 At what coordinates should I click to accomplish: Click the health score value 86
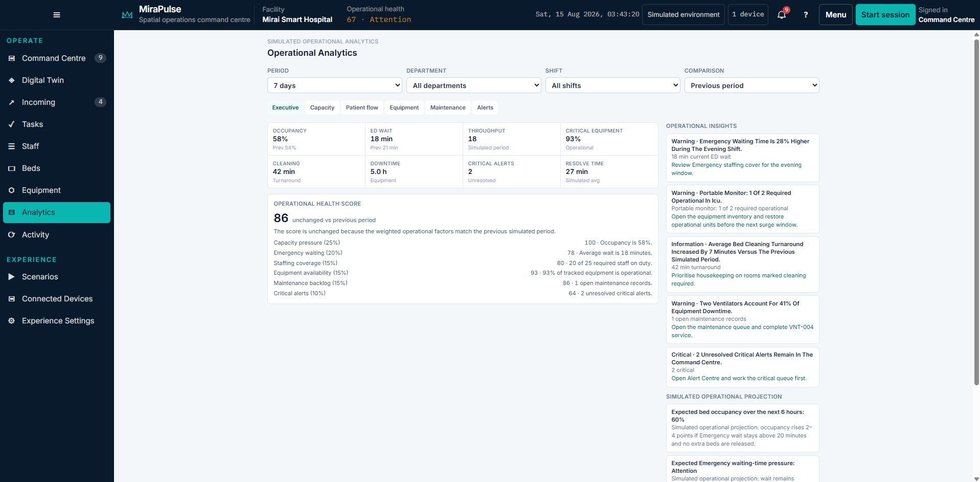coord(281,218)
